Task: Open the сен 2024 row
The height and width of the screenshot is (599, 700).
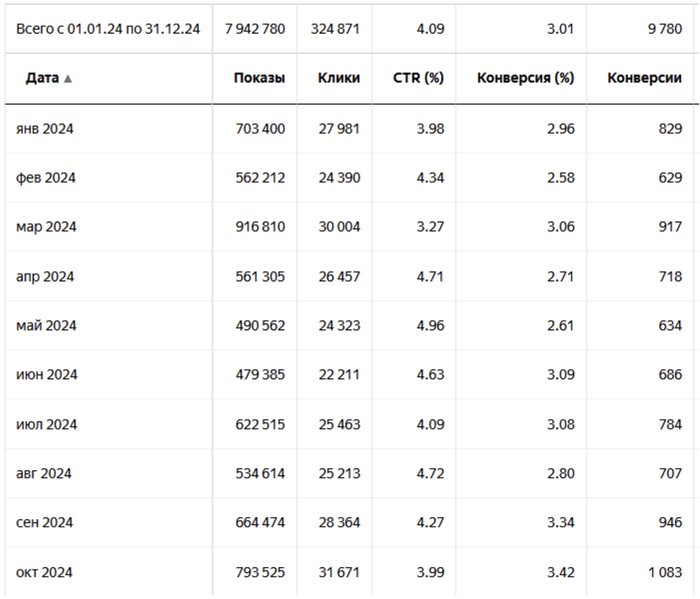Action: click(x=46, y=522)
